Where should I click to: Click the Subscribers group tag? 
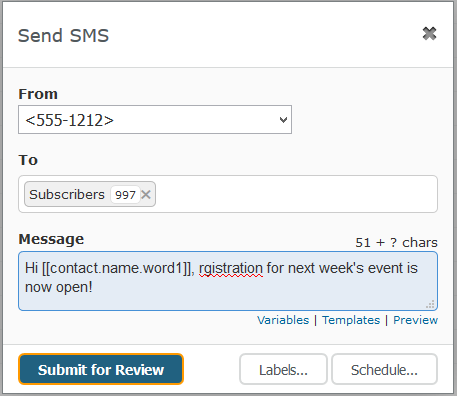pos(67,194)
